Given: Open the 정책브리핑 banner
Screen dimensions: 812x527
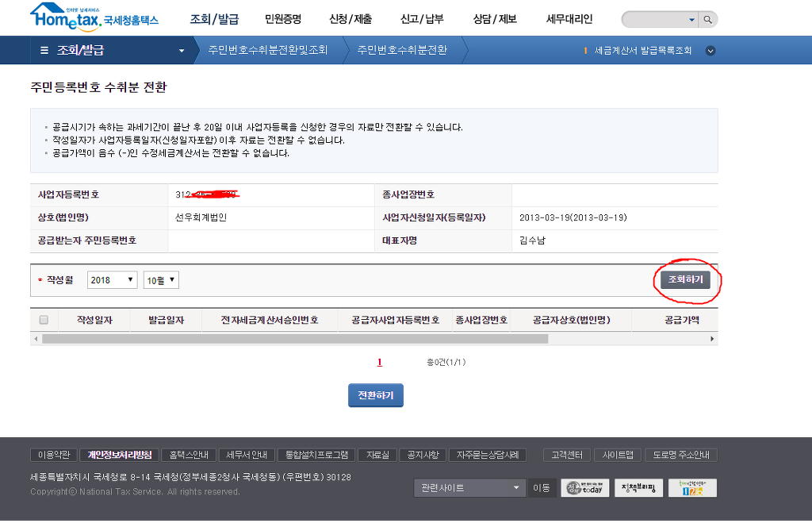Looking at the screenshot, I should click(638, 487).
